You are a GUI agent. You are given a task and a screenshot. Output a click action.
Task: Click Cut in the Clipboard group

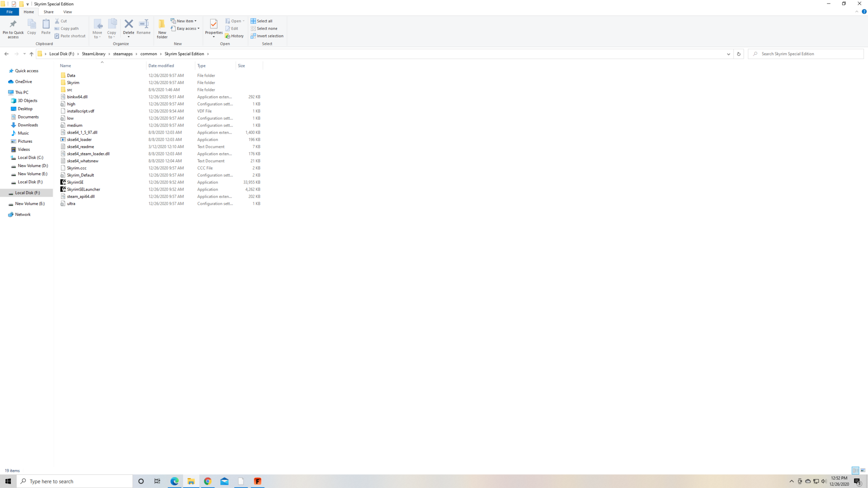click(x=61, y=21)
